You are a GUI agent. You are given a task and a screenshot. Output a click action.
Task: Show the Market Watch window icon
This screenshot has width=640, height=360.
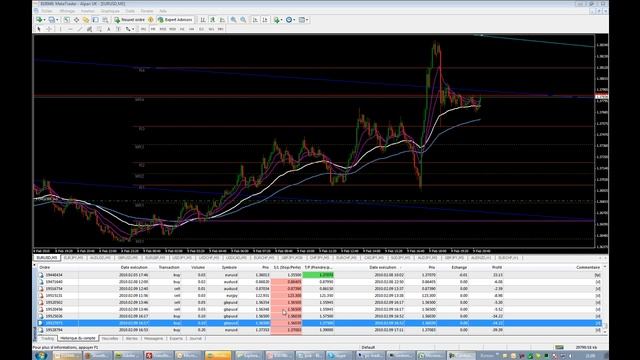[x=67, y=20]
